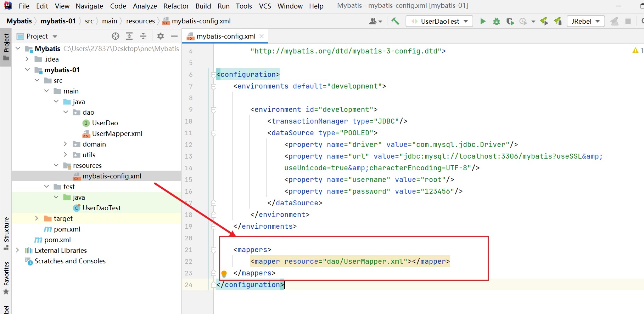Click the resources breadcrumb
Screen dimensions: 644x314
coord(140,21)
